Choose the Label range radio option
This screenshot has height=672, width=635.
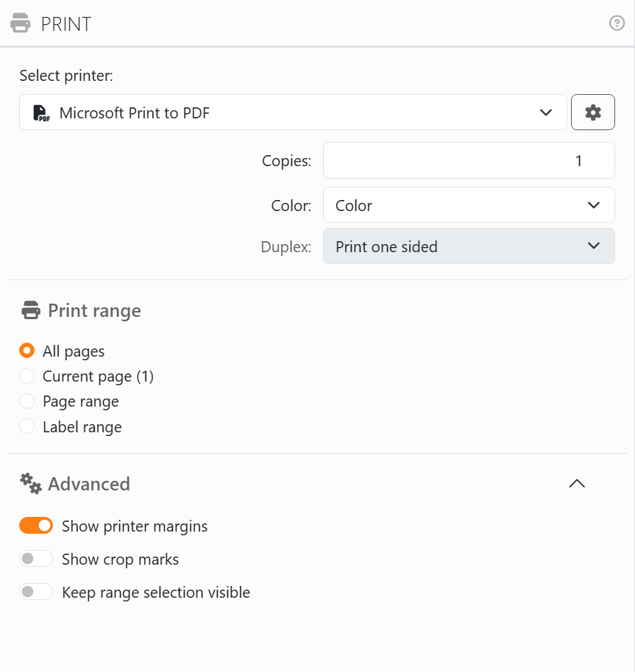click(26, 426)
